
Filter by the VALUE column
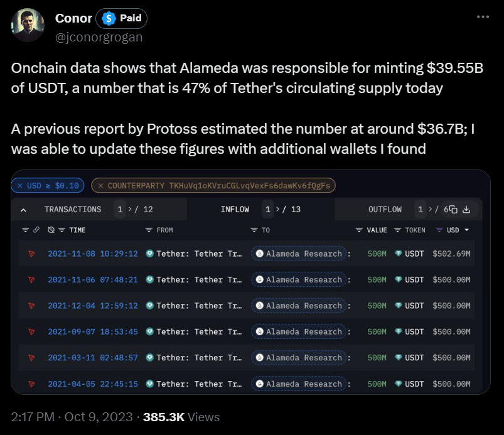click(359, 230)
